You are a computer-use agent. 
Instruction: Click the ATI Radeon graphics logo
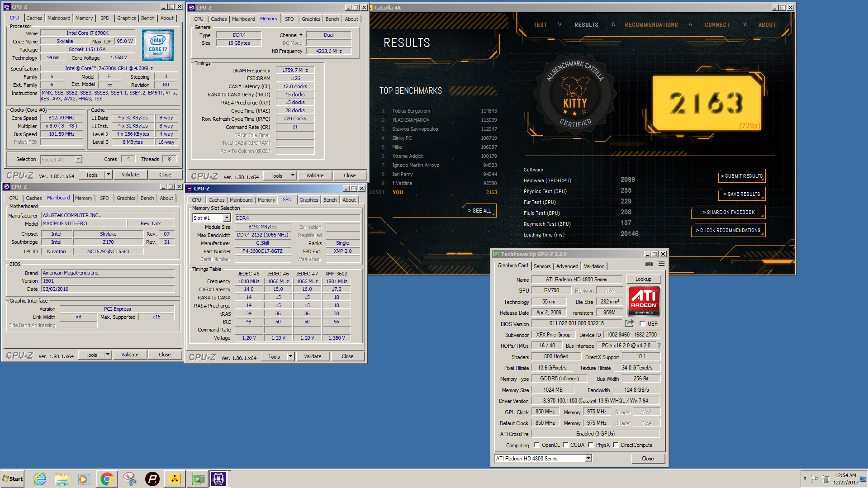click(x=644, y=301)
